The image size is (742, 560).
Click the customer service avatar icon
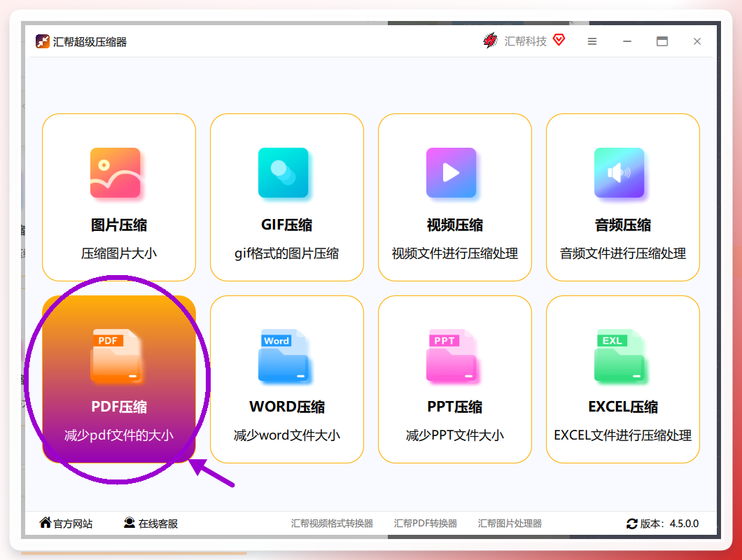[x=129, y=523]
